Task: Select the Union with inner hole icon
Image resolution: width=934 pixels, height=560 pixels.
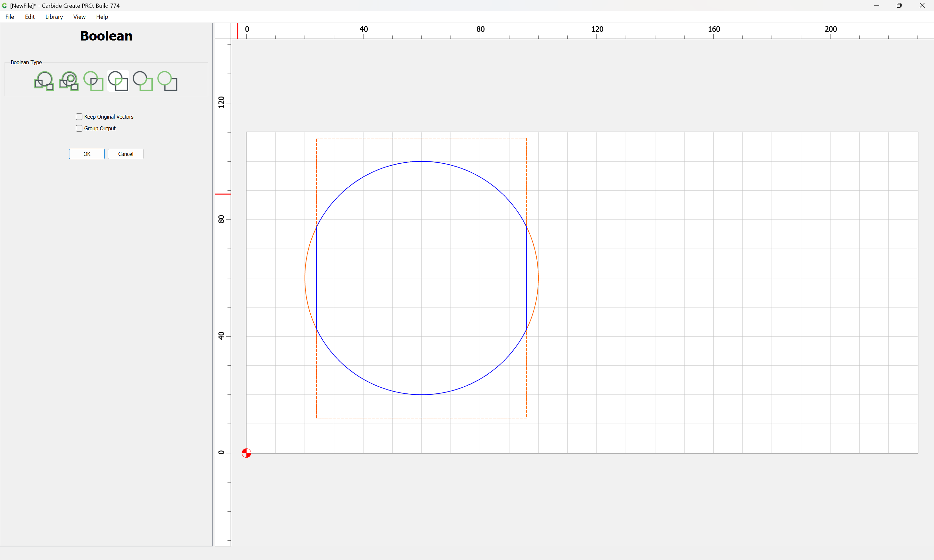Action: coord(69,81)
